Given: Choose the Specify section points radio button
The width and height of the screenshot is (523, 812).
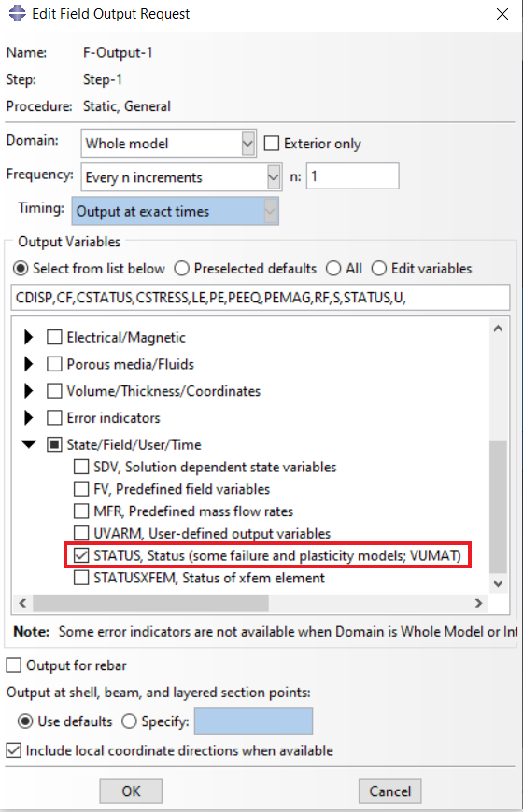Looking at the screenshot, I should click(x=129, y=721).
